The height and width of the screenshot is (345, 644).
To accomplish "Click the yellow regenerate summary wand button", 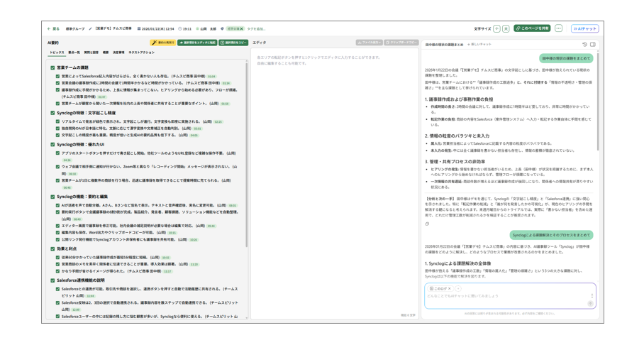I will pos(163,43).
